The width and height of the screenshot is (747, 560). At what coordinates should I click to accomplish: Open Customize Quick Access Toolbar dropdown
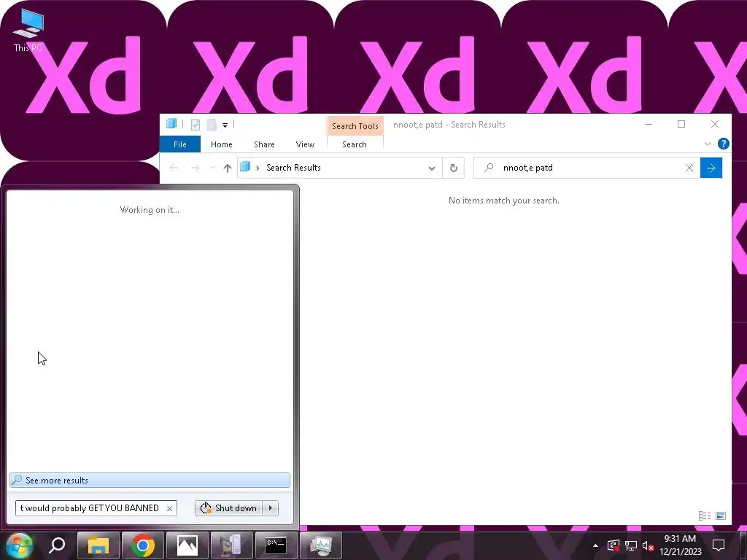tap(225, 125)
